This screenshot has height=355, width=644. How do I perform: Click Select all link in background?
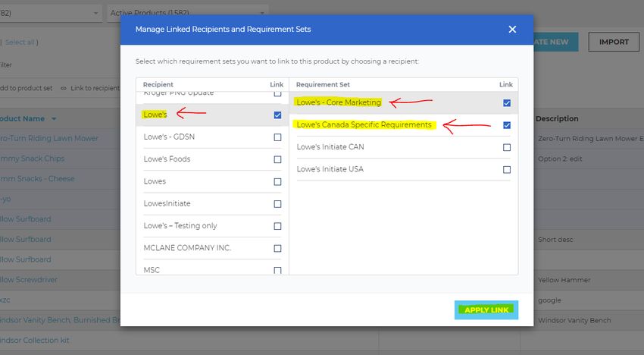coord(20,42)
